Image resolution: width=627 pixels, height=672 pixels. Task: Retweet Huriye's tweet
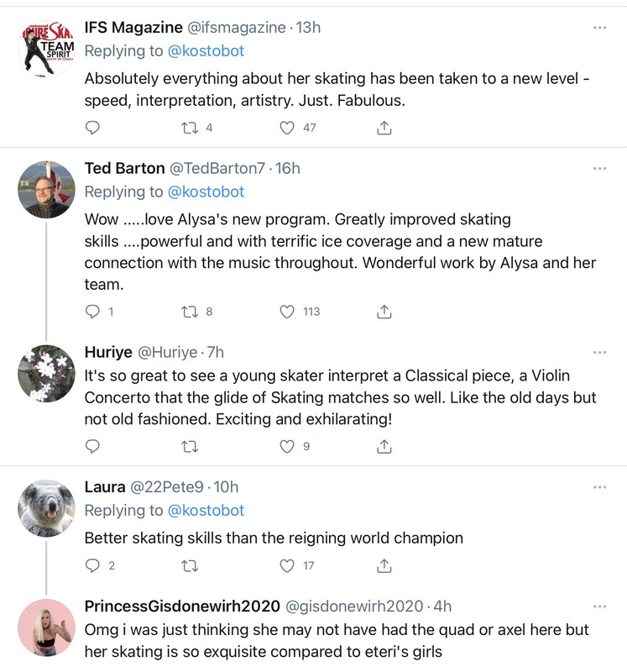(190, 447)
